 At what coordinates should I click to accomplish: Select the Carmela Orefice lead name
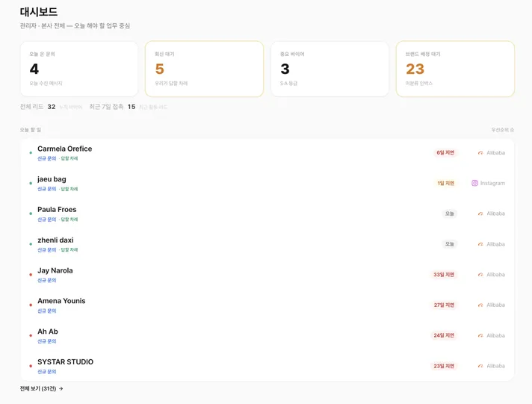[64, 149]
